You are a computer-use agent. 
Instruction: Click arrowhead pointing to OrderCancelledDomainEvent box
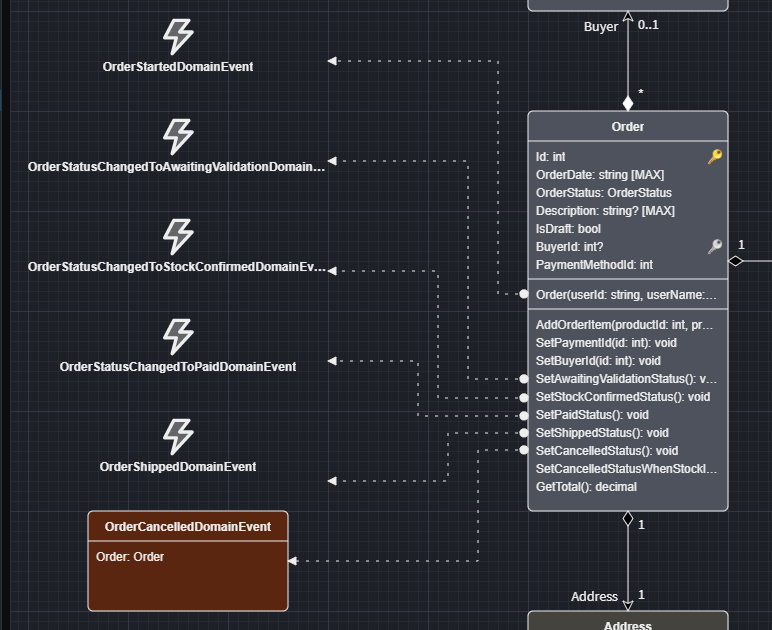point(293,561)
